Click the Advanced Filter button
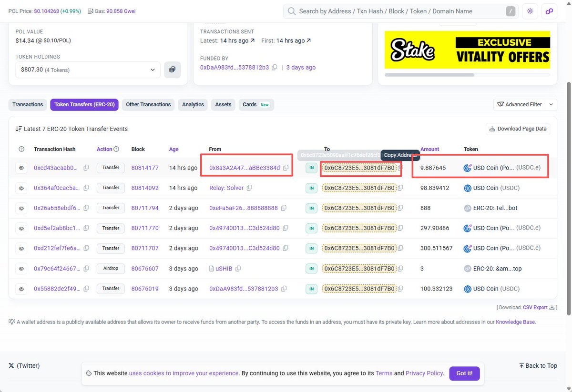572x392 pixels. tap(519, 104)
